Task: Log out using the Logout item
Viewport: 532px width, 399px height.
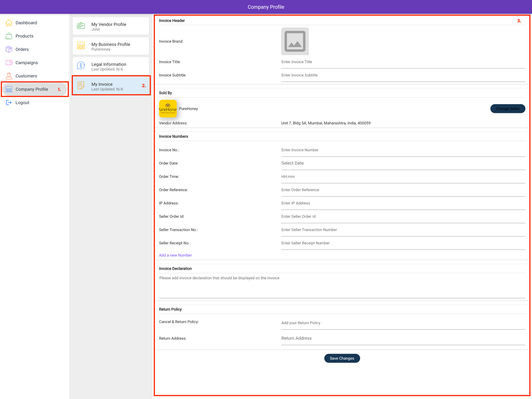Action: coord(35,103)
